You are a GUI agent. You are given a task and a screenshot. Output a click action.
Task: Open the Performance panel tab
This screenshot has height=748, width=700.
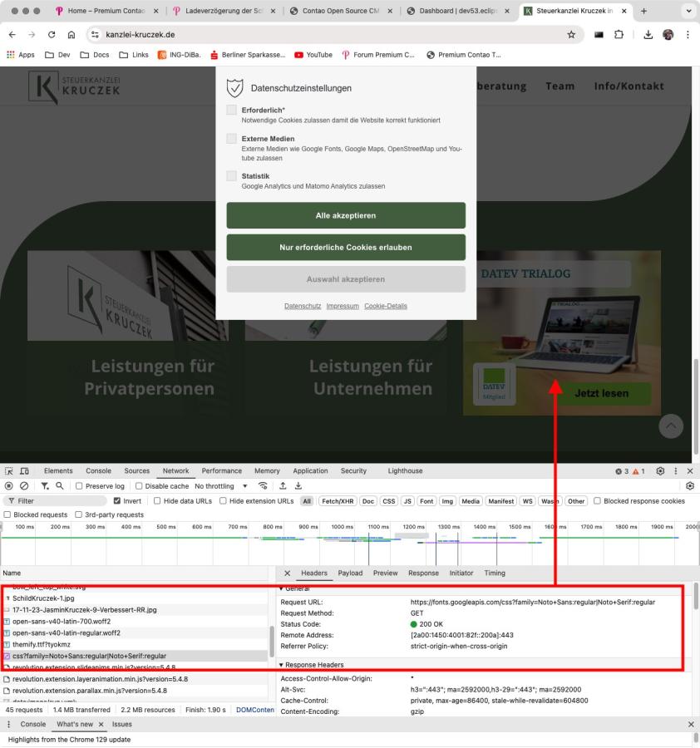click(221, 471)
